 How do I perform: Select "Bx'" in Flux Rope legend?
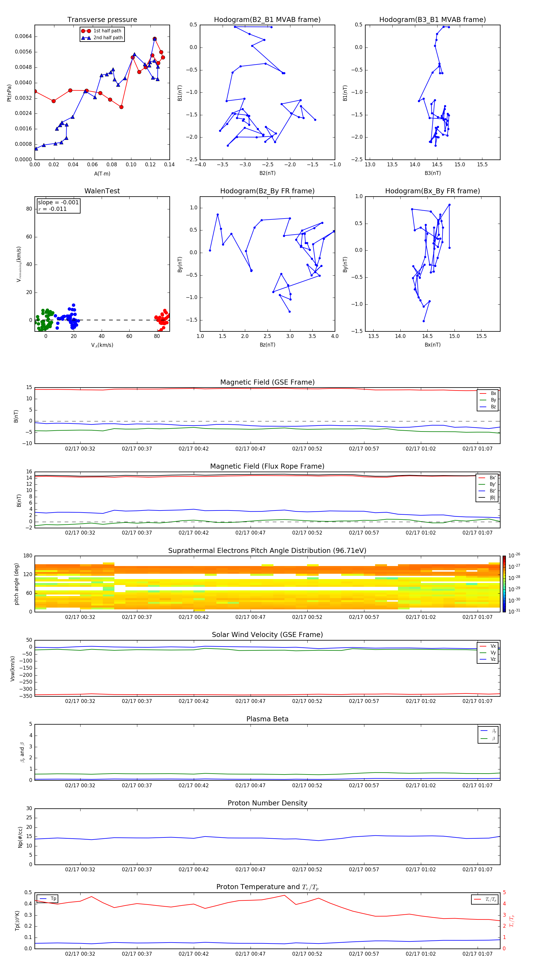(487, 478)
